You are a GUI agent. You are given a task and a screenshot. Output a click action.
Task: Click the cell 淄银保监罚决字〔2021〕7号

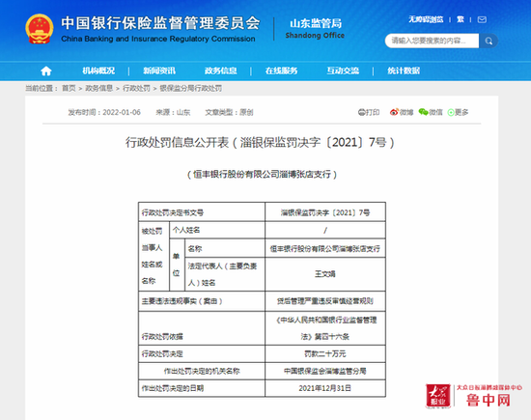pyautogui.click(x=325, y=212)
